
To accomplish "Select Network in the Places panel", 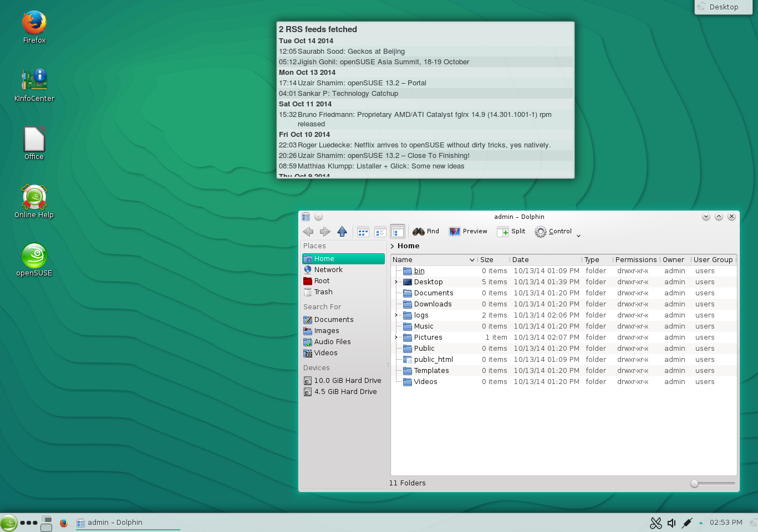I will [x=343, y=270].
